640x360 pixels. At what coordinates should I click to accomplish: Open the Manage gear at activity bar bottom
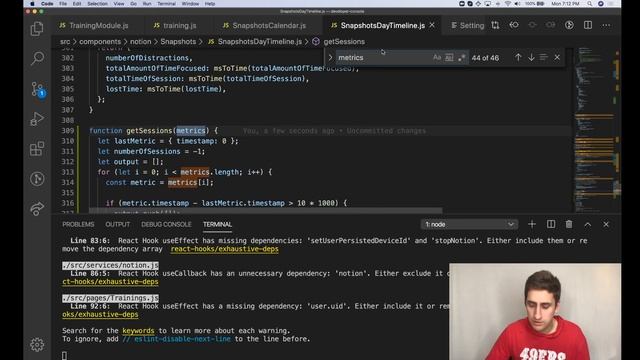37,345
